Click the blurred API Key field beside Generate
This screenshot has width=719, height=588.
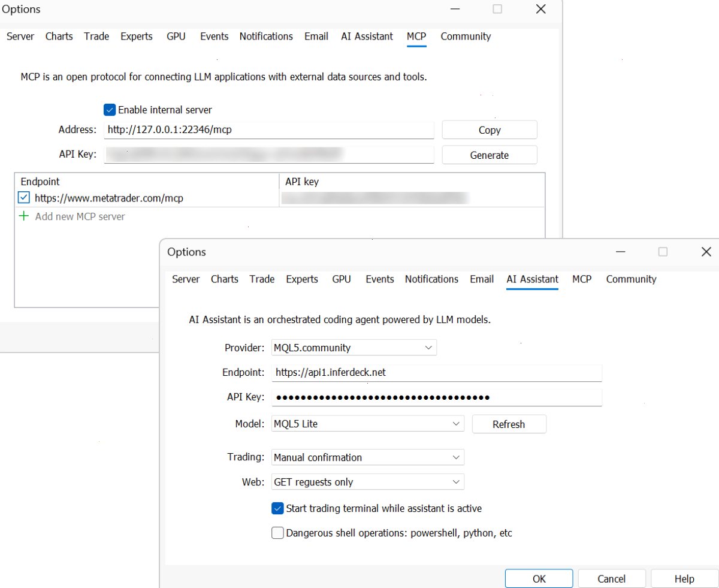[269, 155]
